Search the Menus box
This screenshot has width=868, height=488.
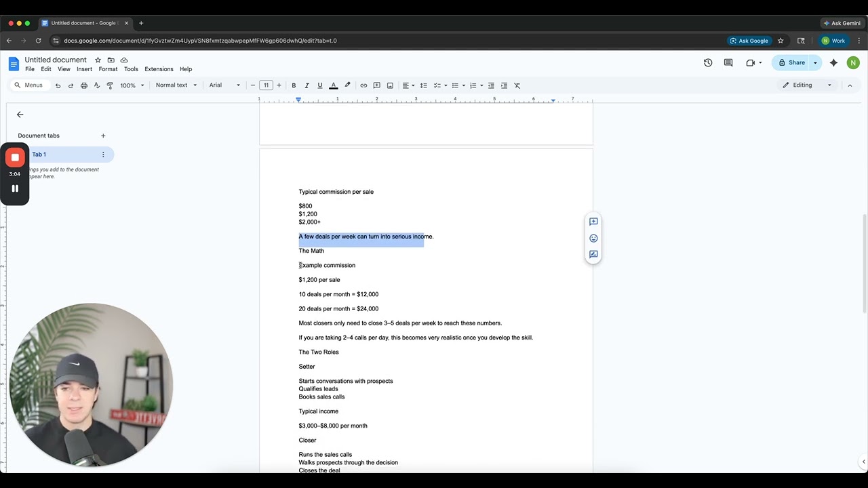tap(29, 85)
